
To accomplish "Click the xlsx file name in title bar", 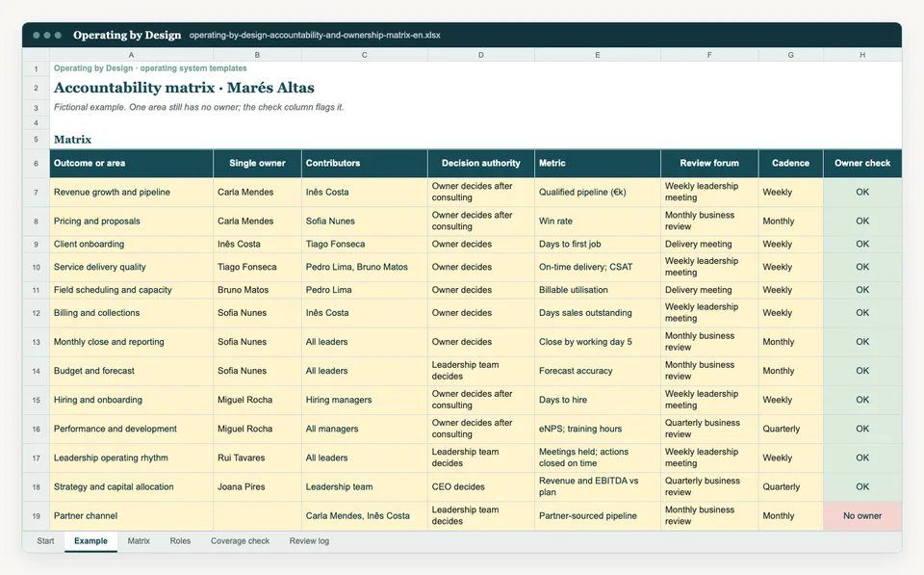I will pyautogui.click(x=315, y=36).
